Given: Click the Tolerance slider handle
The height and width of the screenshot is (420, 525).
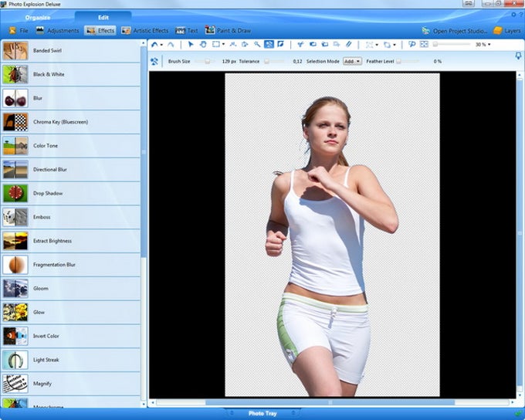Looking at the screenshot, I should 266,61.
